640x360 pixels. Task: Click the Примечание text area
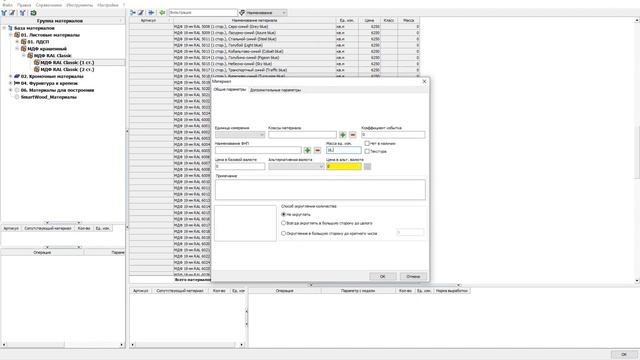click(x=320, y=189)
